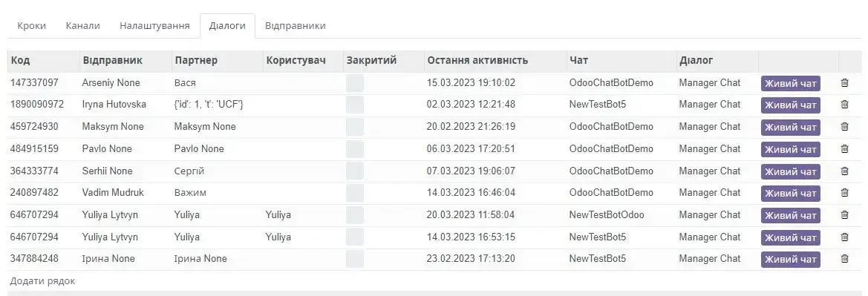The image size is (868, 296).
Task: Trash the Vadim Mudruk dialog row
Action: point(844,193)
